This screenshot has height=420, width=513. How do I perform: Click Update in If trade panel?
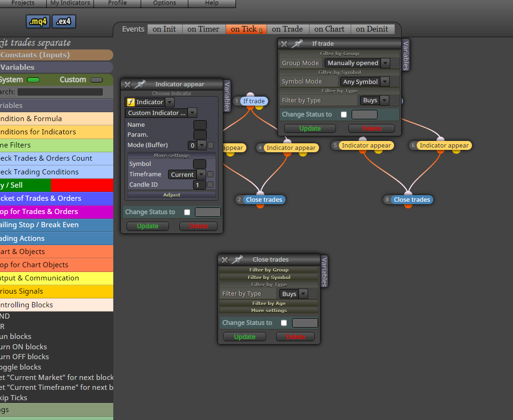(310, 129)
